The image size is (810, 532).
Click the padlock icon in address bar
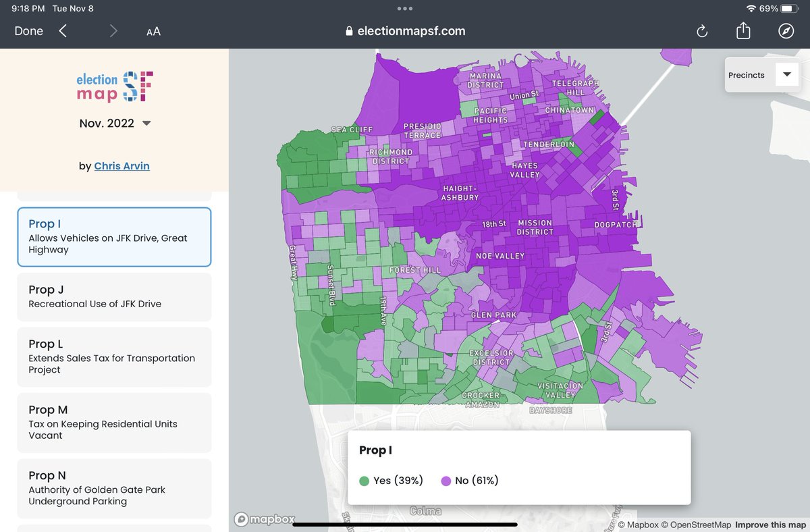pos(349,31)
